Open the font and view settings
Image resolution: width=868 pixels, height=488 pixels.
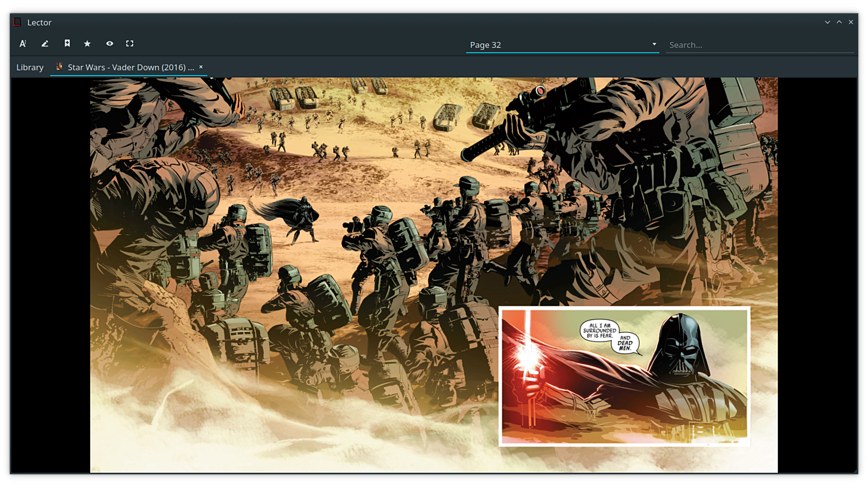tap(23, 44)
